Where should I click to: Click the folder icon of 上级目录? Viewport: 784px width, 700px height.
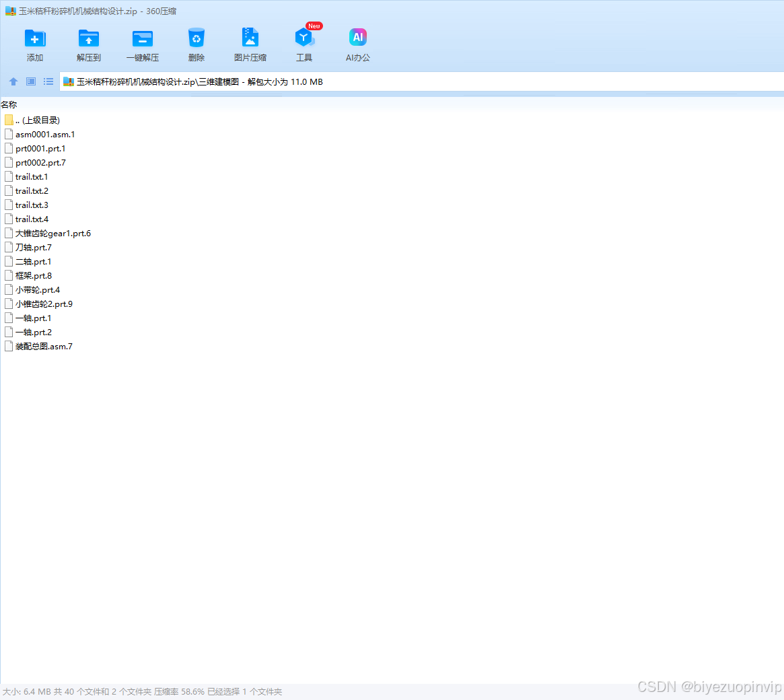9,120
